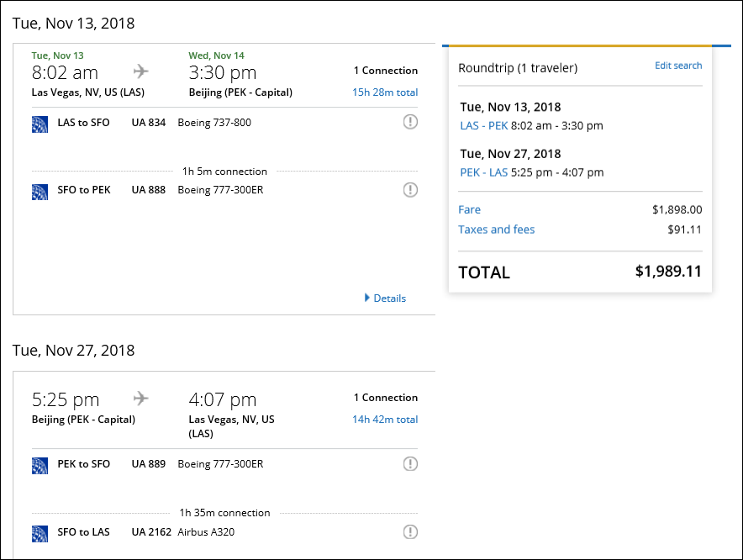Screen dimensions: 743x560
Task: Click the Fare link in summary
Action: coord(470,209)
